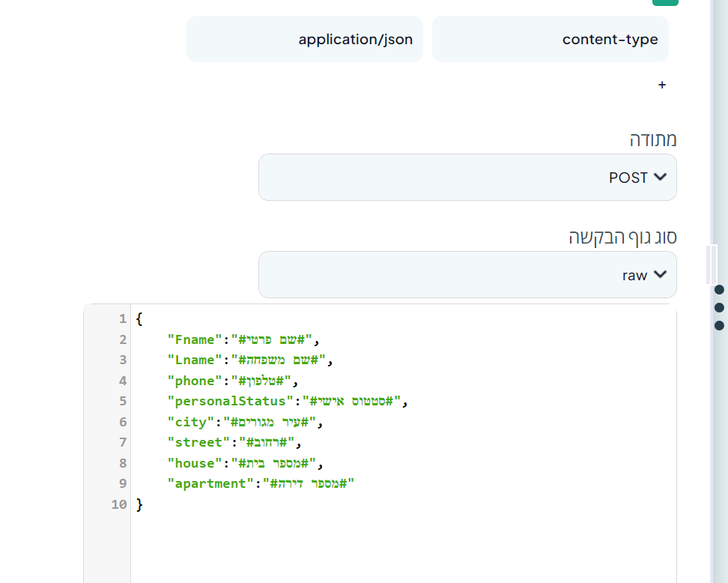Click the סוג גוף הבקשה label
The image size is (728, 583).
(622, 238)
